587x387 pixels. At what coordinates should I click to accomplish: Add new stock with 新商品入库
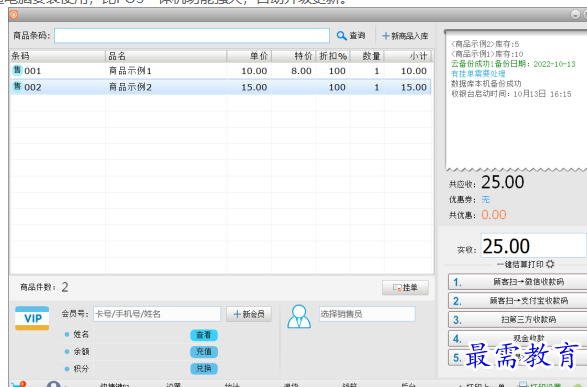[405, 36]
